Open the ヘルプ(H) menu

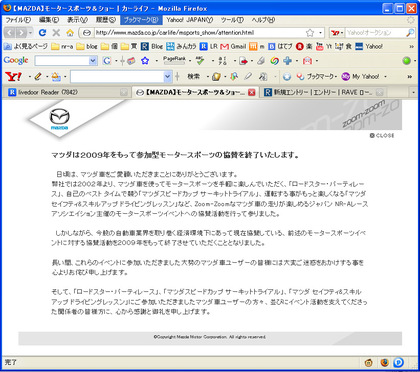[x=263, y=20]
